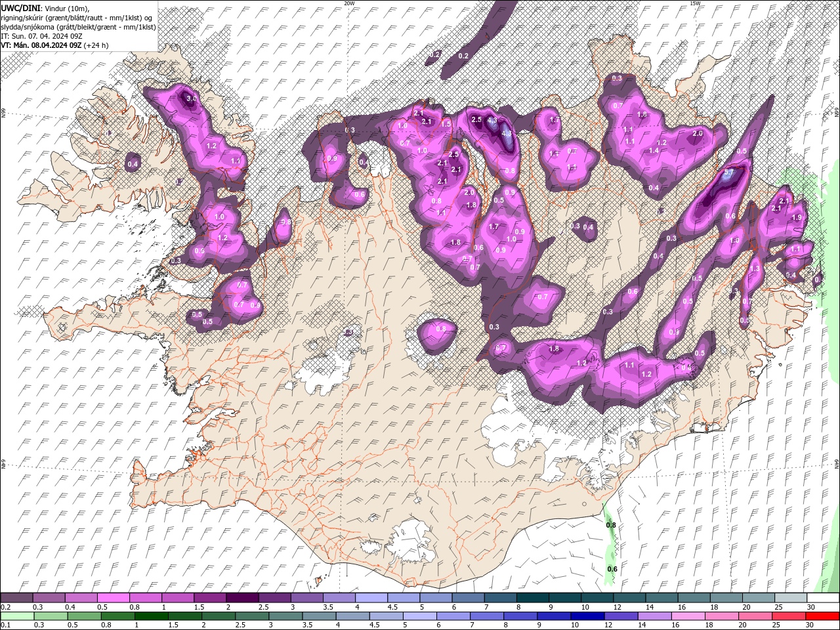Select the lower legend swatch labeled 20
Image resolution: width=840 pixels, height=630 pixels.
point(754,616)
